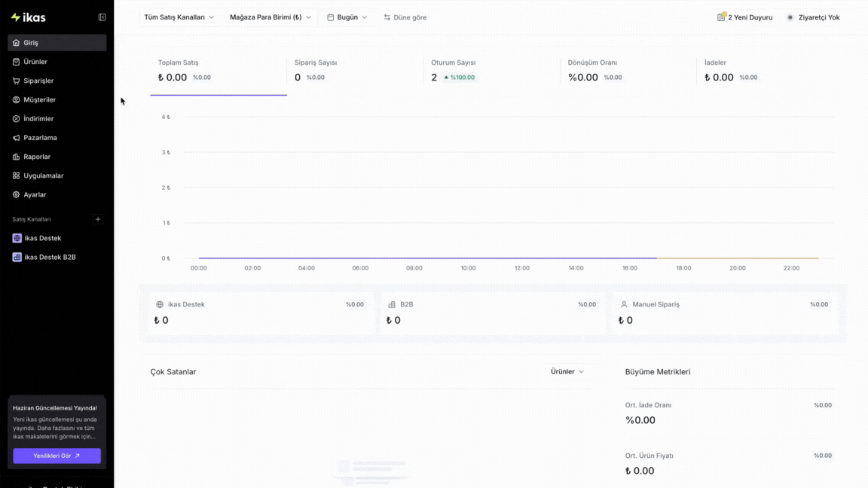Click the Ürünler box icon in the sidebar
Viewport: 868px width, 488px height.
pyautogui.click(x=16, y=62)
